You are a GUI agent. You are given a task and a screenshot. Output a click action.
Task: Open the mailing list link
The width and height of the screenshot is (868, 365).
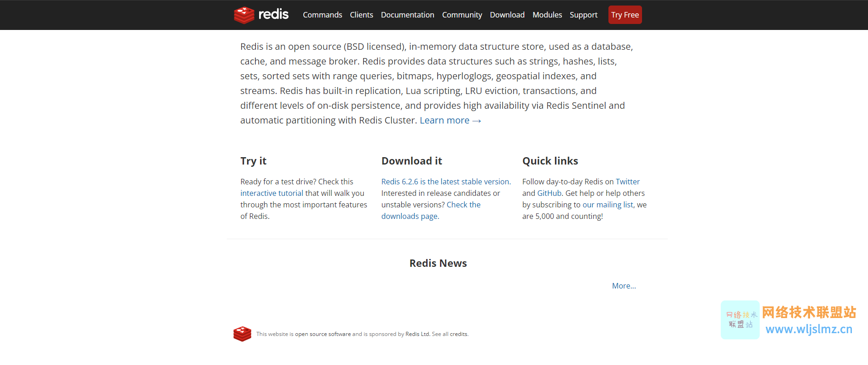tap(608, 205)
